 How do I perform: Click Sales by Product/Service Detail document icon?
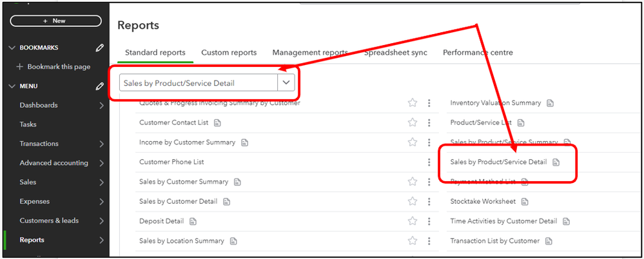[x=556, y=162]
